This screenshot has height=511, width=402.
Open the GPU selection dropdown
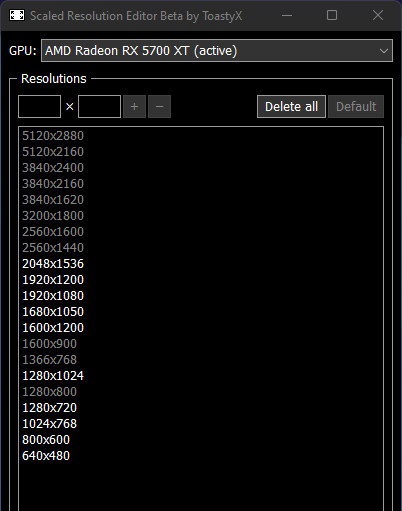[x=217, y=51]
